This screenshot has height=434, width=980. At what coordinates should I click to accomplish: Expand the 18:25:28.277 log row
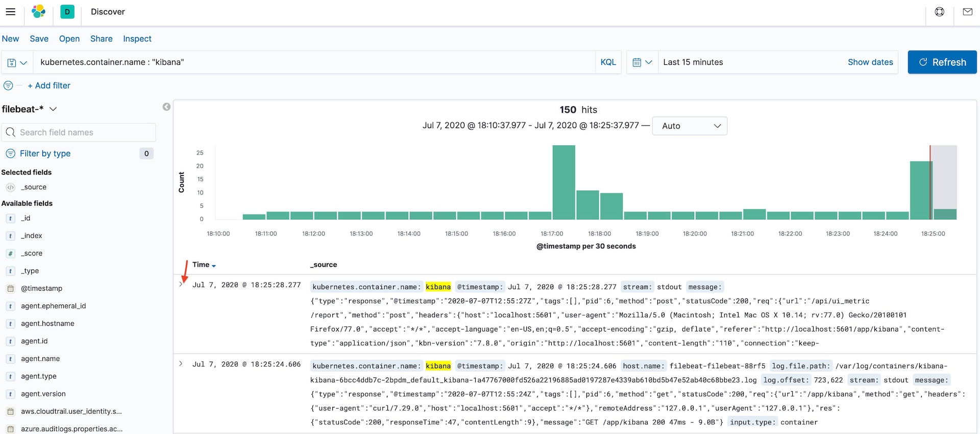click(181, 285)
